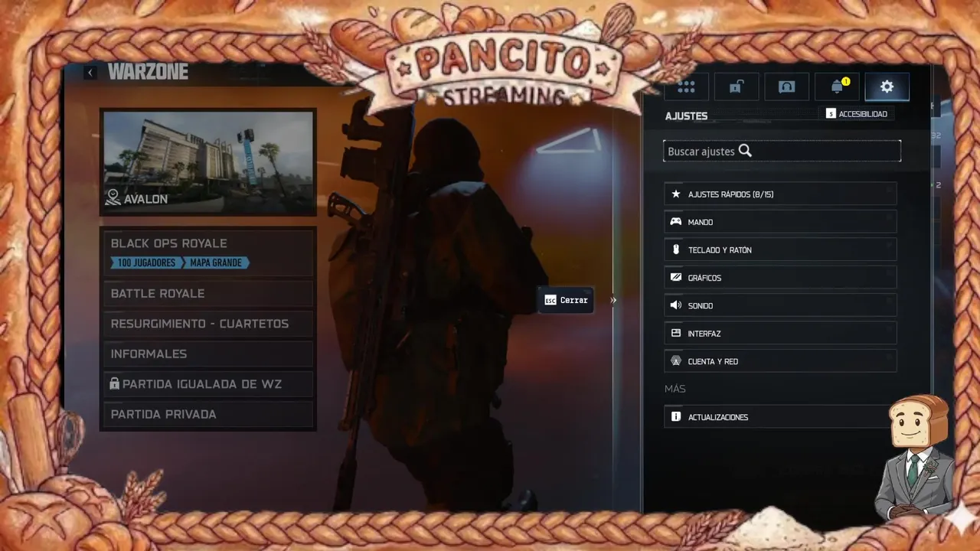
Task: Click the gamepad icon next to Mando
Action: click(x=676, y=222)
